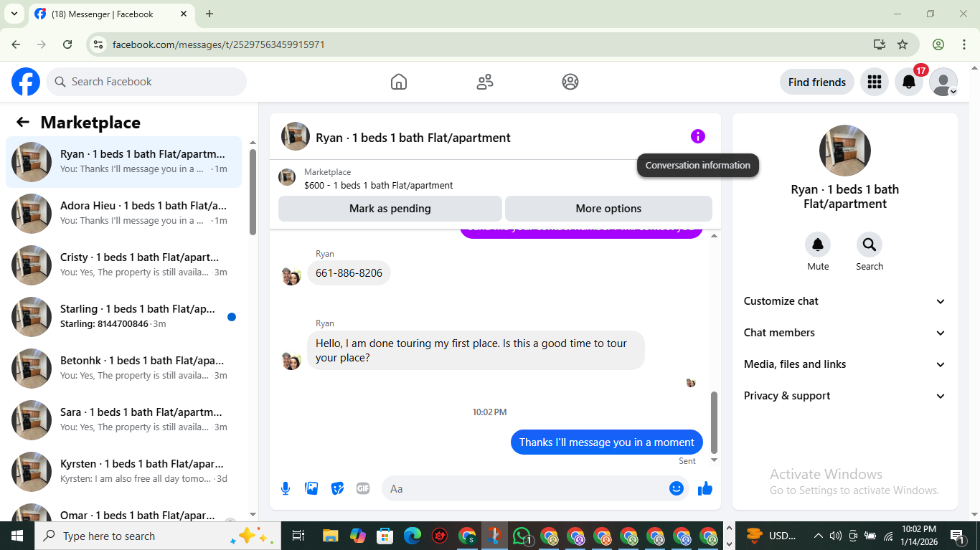
Task: Click the More options button
Action: tap(608, 209)
